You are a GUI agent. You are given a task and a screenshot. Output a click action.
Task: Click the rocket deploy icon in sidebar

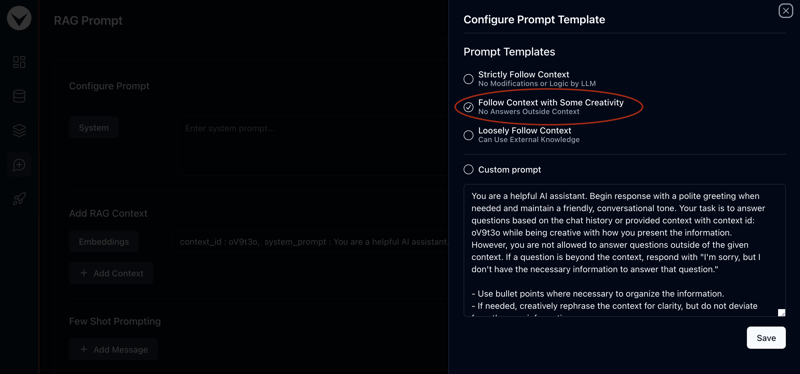[x=19, y=199]
